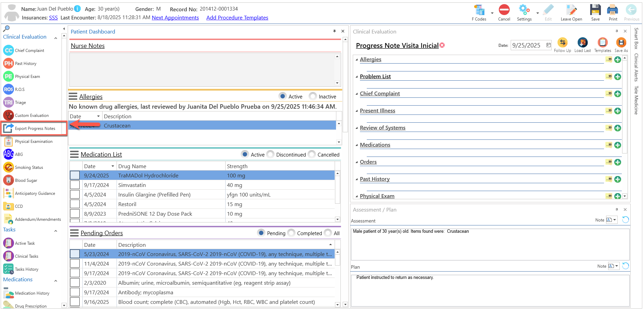Click the red Cancel icon

tap(504, 10)
